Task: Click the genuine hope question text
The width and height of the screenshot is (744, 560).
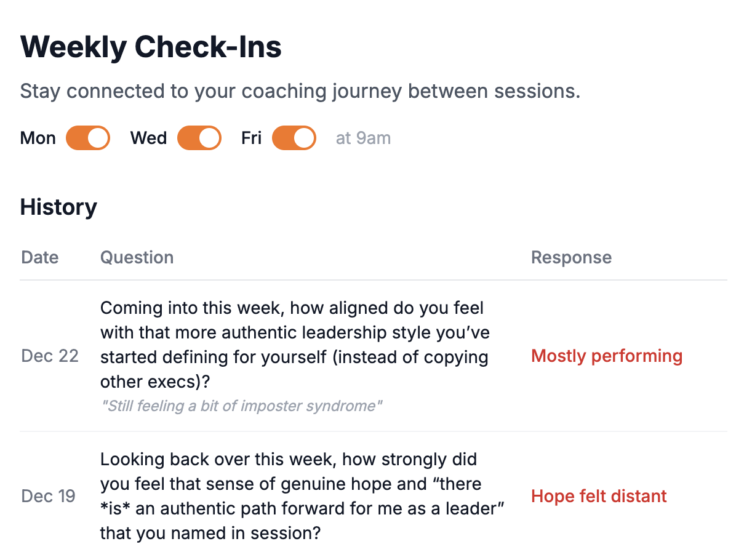Action: [x=301, y=496]
